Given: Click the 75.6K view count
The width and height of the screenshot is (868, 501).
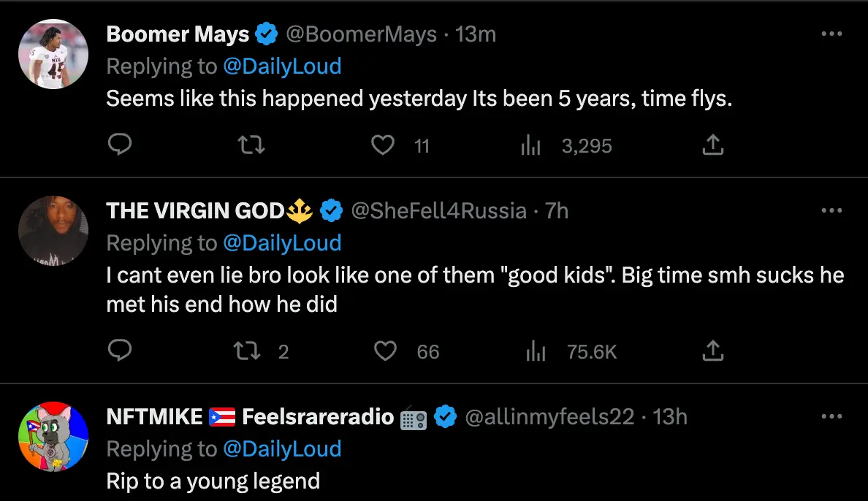Looking at the screenshot, I should click(x=592, y=351).
